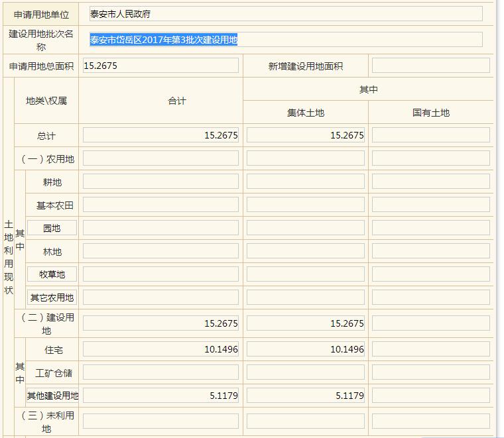The image size is (504, 438).
Task: Click the 申请用地单位 input field
Action: coord(285,14)
